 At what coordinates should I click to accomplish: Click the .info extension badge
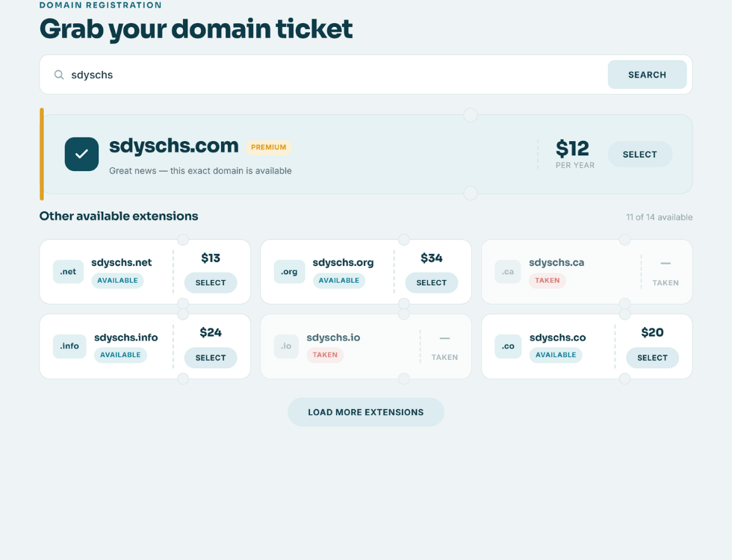pyautogui.click(x=69, y=346)
